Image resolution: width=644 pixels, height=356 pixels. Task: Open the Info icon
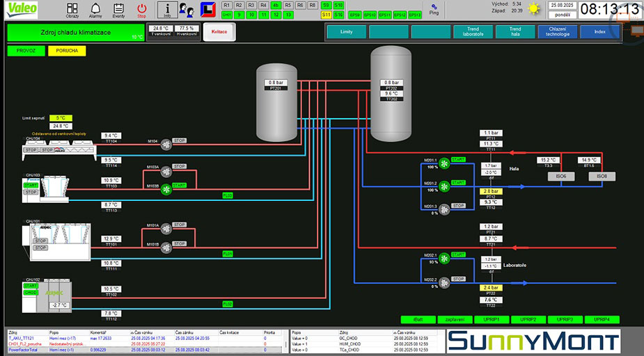coord(167,10)
